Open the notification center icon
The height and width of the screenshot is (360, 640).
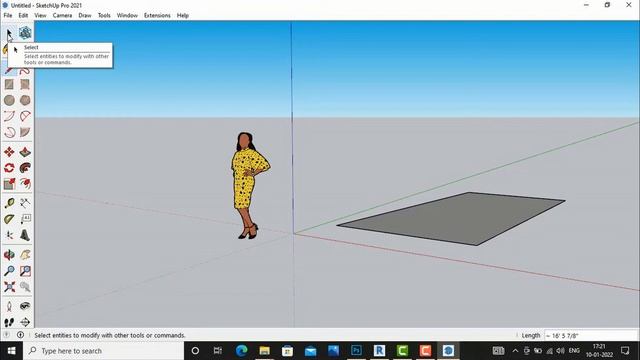625,351
